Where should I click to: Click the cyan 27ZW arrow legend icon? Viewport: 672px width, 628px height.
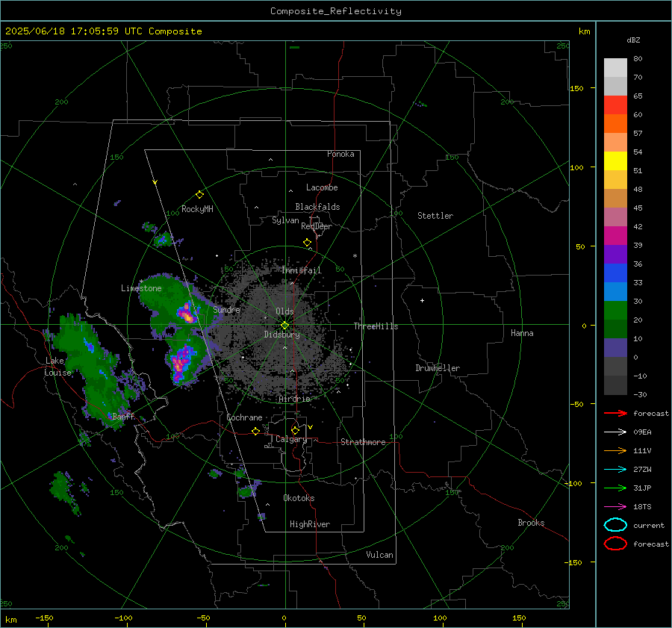[615, 470]
